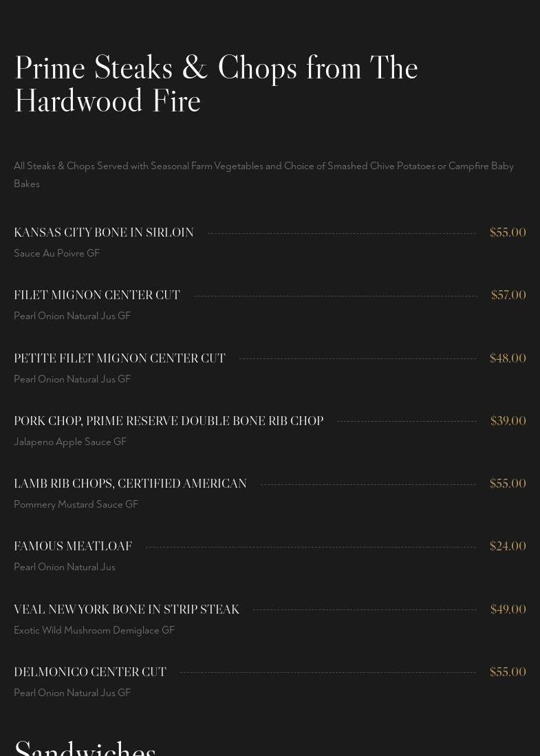Screen dimensions: 540x756
Task: Select Petite Filet Mignon Center Cut
Action: [x=120, y=359]
